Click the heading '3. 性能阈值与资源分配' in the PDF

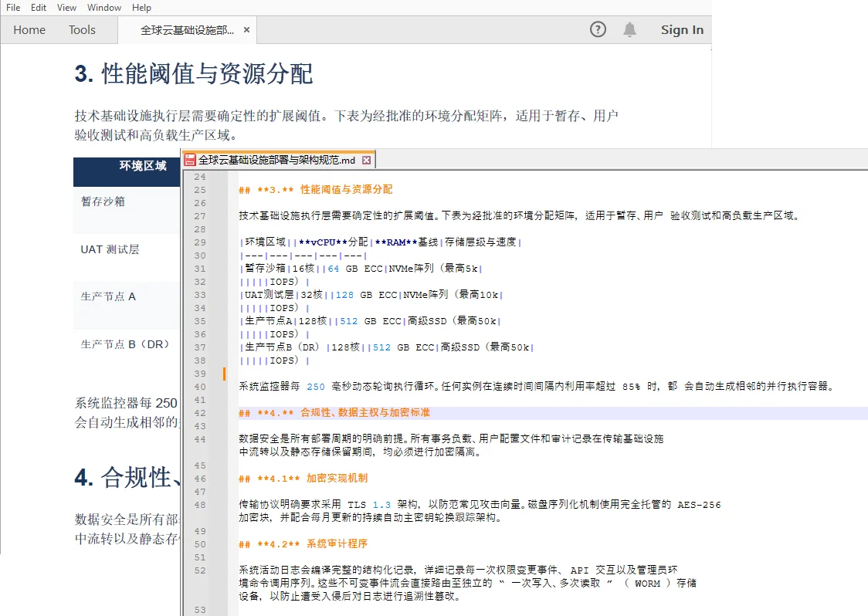pyautogui.click(x=194, y=73)
